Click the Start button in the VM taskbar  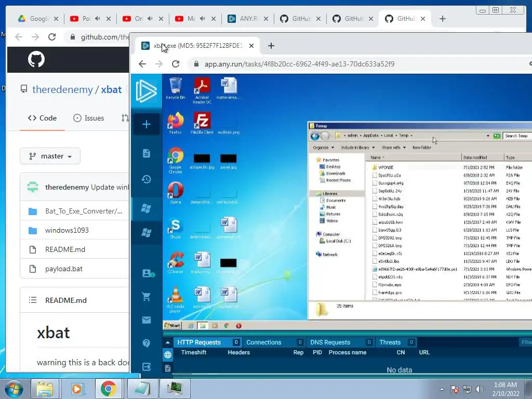[172, 325]
